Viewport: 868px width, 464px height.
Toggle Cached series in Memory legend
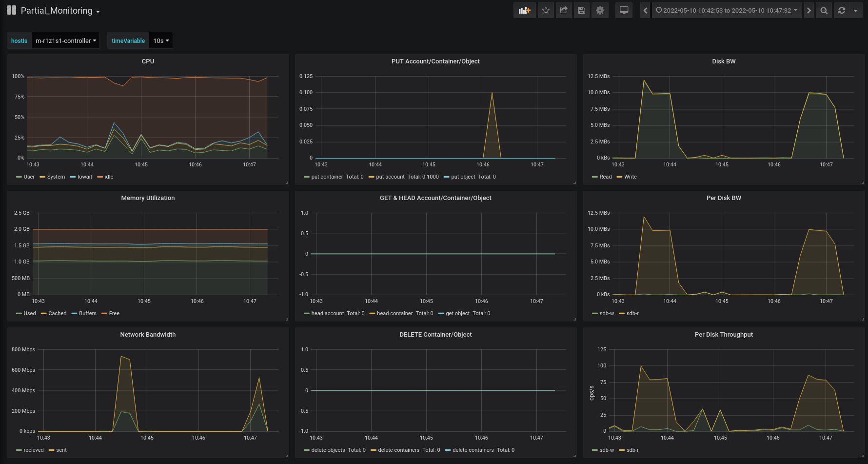pos(57,314)
